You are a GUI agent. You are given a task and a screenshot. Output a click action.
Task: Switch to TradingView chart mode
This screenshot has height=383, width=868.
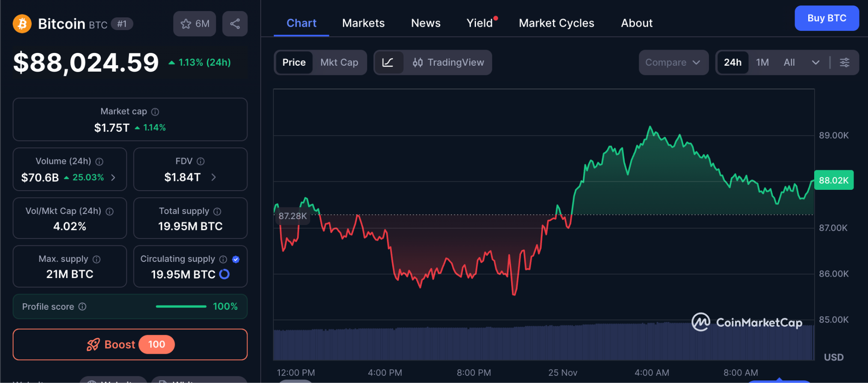tap(448, 63)
